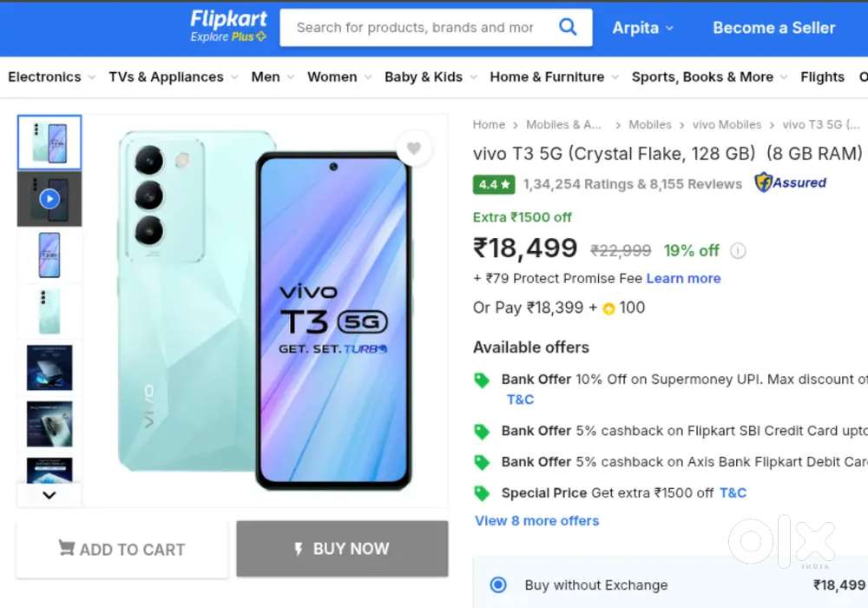The width and height of the screenshot is (868, 608).
Task: Open the Flights menu item
Action: pos(822,76)
